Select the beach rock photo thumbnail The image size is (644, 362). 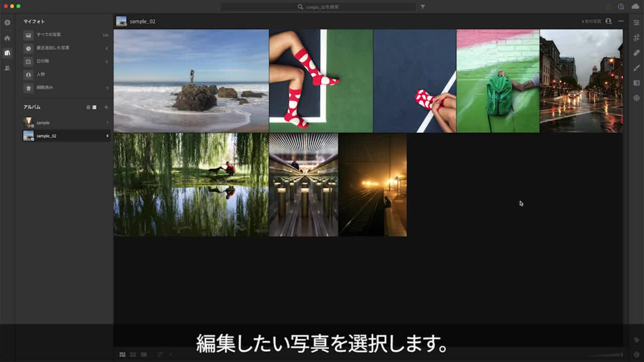[191, 81]
